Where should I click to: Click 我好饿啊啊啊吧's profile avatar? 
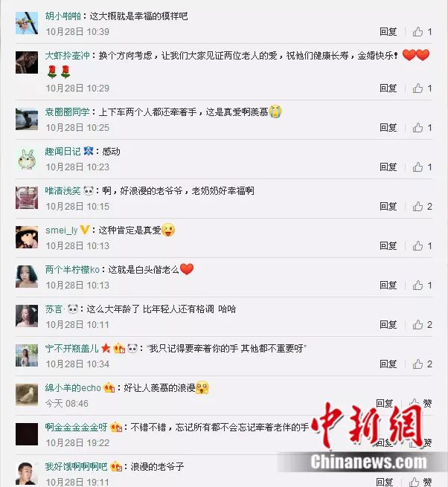tap(27, 474)
